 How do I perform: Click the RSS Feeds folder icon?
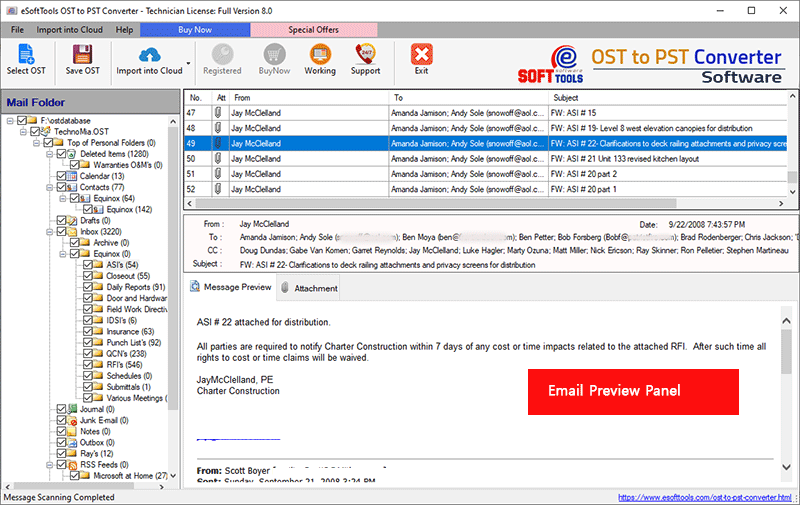coord(72,465)
